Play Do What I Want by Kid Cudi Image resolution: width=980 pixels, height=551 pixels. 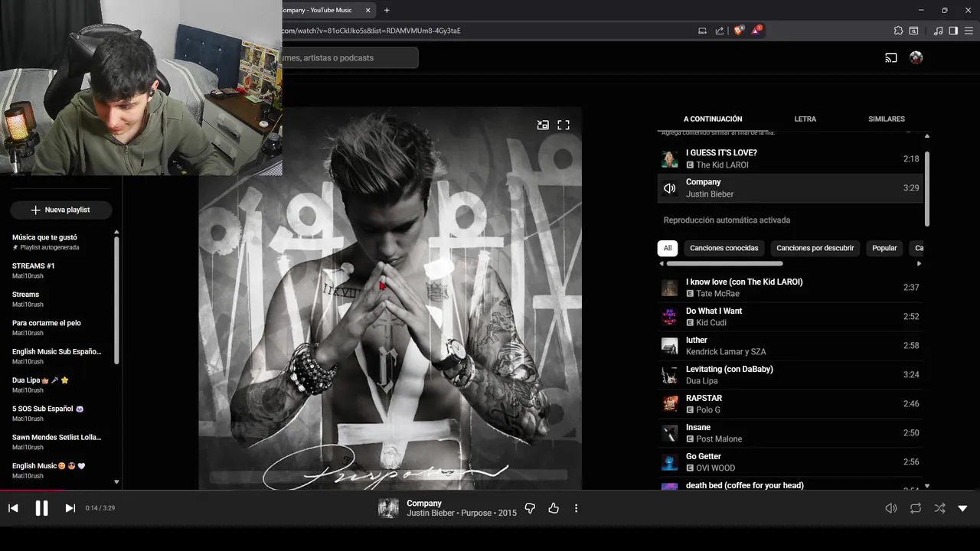click(790, 317)
